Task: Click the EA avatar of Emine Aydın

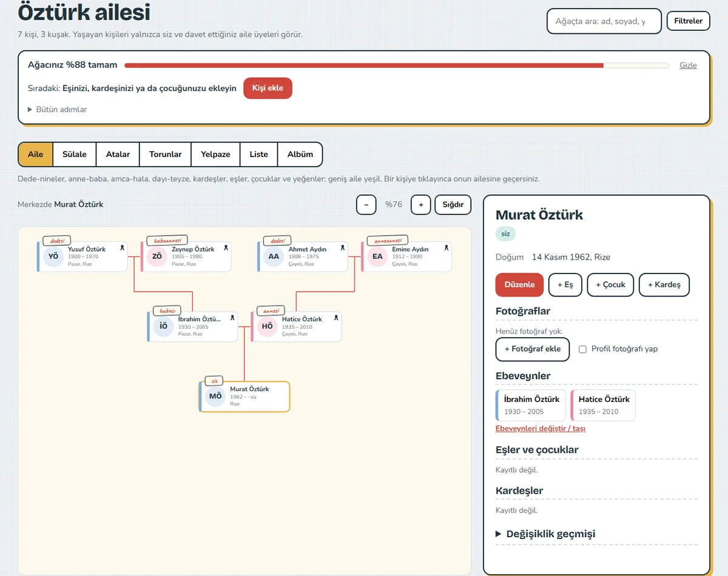Action: [x=377, y=256]
